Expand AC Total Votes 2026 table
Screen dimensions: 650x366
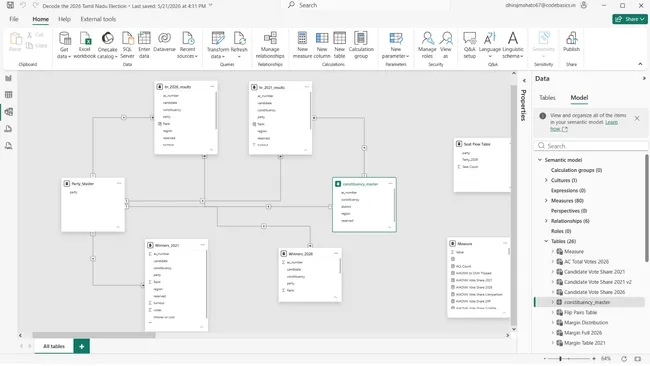click(553, 262)
